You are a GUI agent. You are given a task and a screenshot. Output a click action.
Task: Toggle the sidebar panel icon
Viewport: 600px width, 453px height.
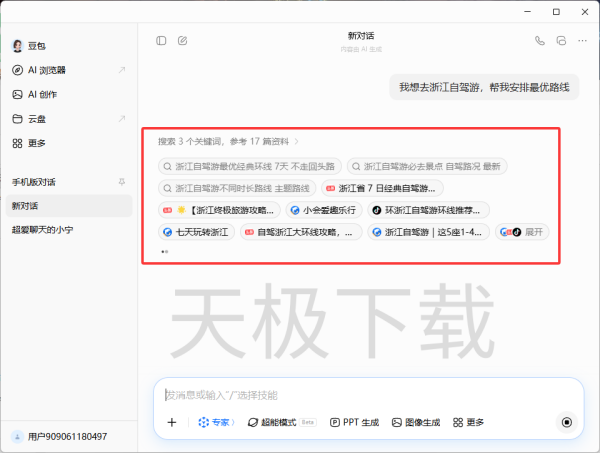(x=161, y=41)
